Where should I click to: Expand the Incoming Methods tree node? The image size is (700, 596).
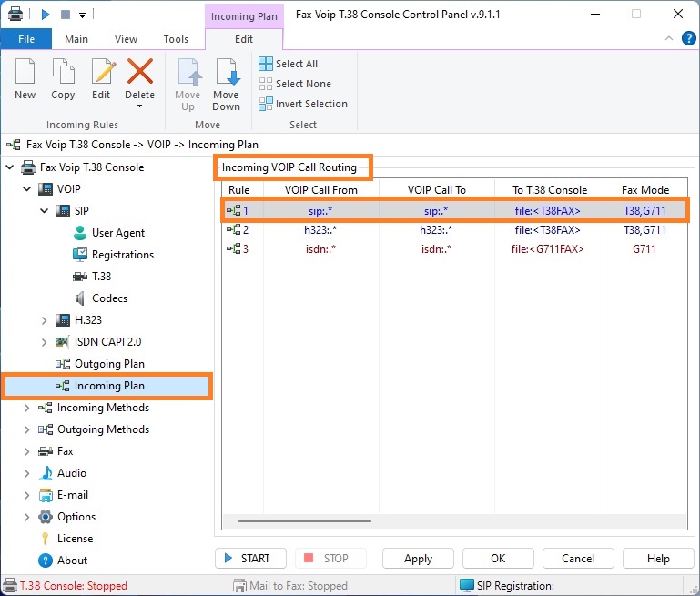[x=26, y=408]
